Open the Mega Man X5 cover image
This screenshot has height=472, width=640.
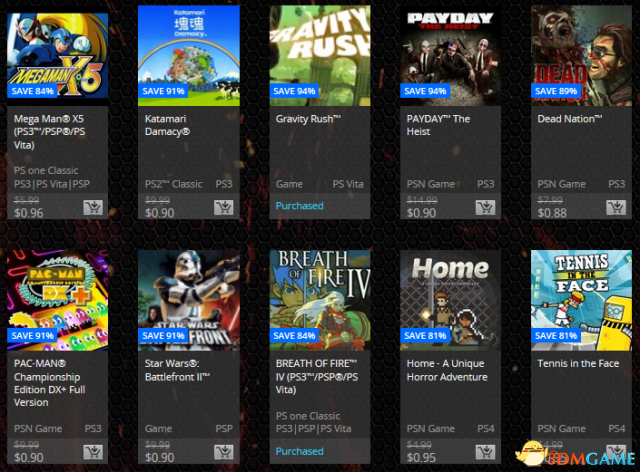58,56
